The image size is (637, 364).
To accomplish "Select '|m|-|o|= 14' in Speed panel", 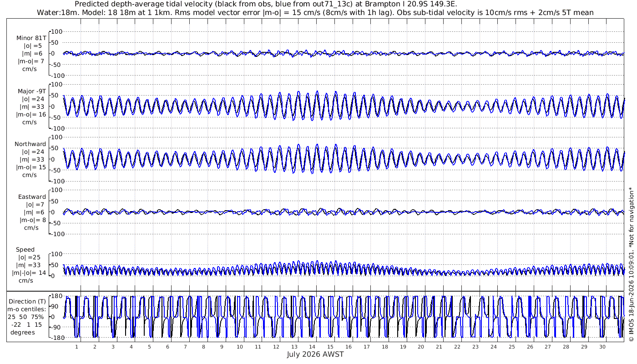I will pyautogui.click(x=30, y=273).
